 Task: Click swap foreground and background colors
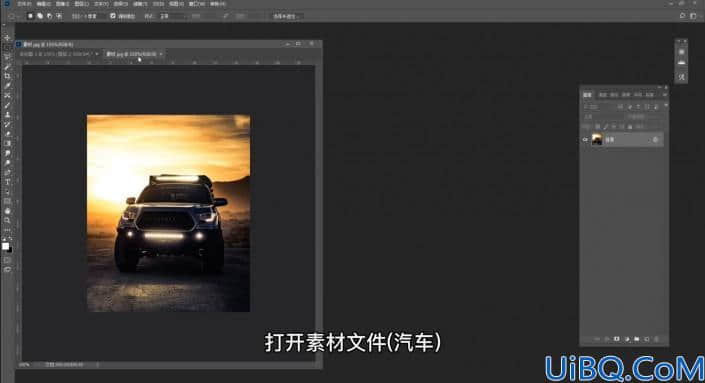coord(10,239)
